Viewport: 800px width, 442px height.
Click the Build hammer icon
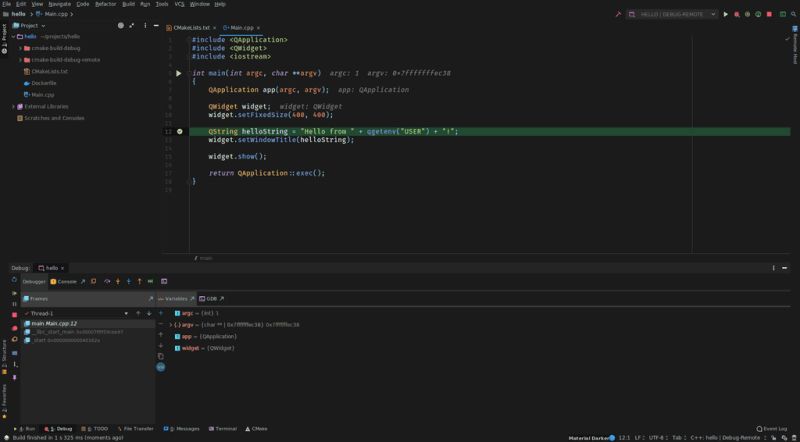point(618,14)
